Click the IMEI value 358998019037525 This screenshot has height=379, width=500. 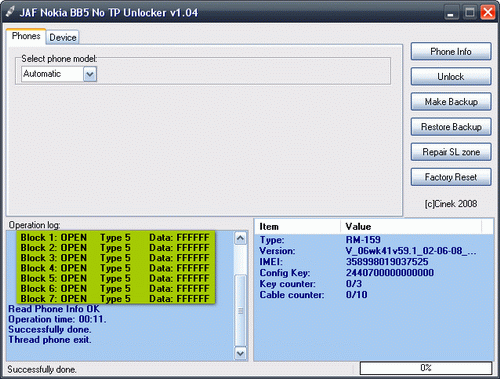[x=387, y=262]
